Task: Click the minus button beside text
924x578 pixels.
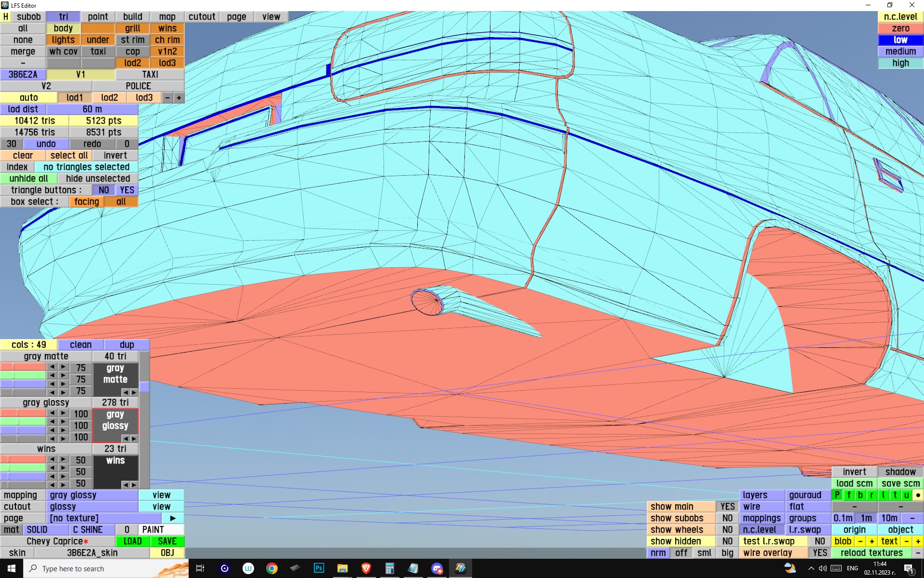Action: click(906, 541)
